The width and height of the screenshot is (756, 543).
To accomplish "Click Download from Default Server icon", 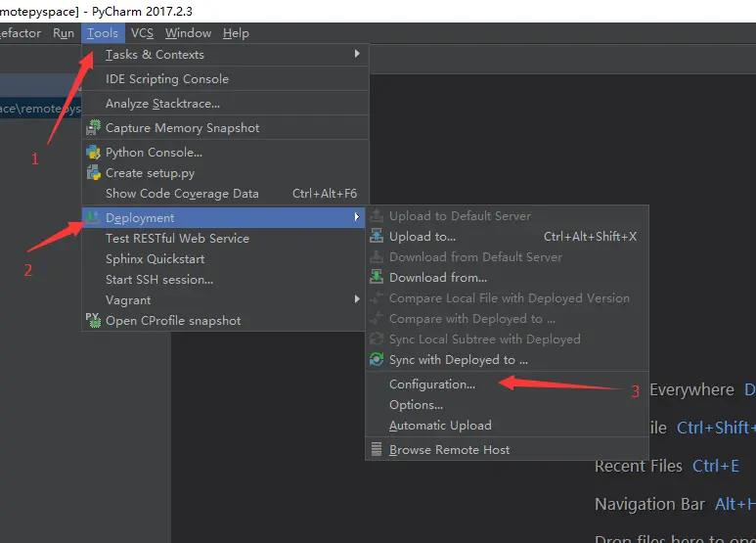I will click(x=377, y=256).
